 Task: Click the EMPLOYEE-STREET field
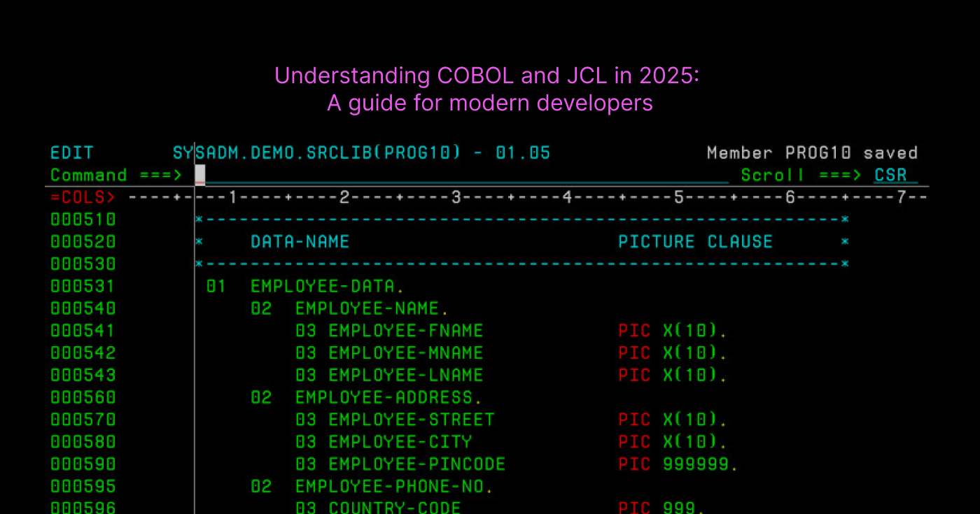click(412, 420)
